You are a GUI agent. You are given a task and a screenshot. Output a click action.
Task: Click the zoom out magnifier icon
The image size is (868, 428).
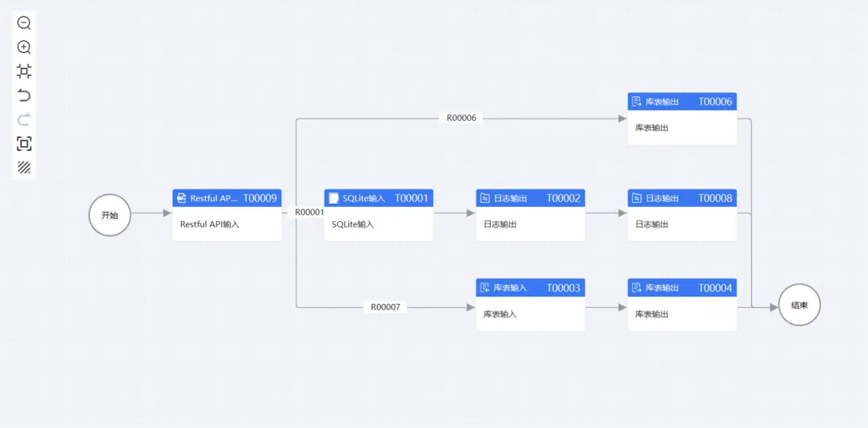pyautogui.click(x=24, y=24)
